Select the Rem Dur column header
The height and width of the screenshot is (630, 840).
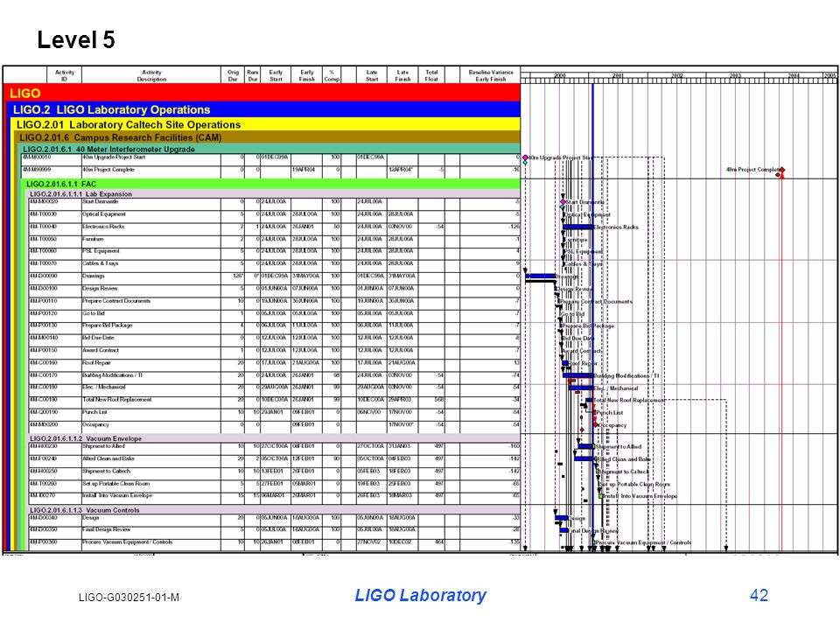coord(252,75)
